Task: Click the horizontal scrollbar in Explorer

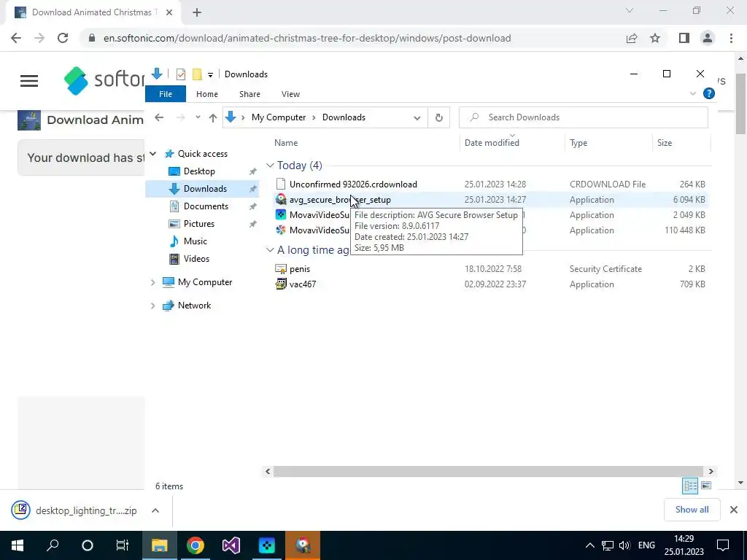Action: pyautogui.click(x=488, y=472)
